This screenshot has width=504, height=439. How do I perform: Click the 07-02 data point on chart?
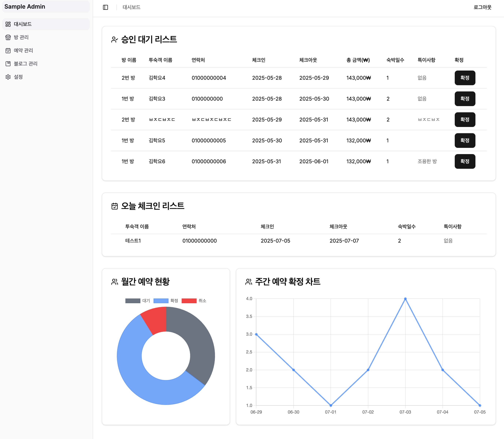(368, 370)
